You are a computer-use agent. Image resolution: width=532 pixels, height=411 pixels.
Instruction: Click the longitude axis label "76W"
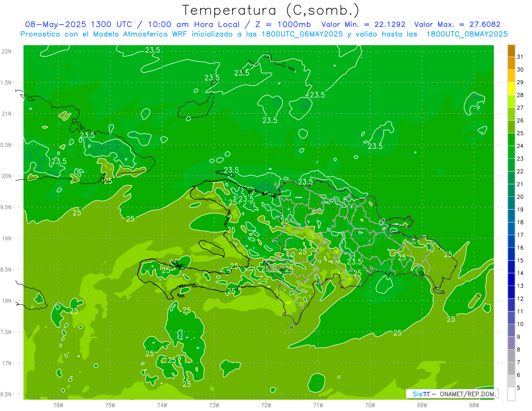coord(58,405)
